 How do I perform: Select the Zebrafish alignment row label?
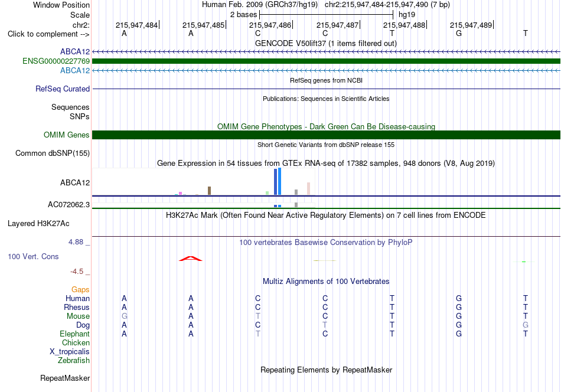(x=74, y=361)
